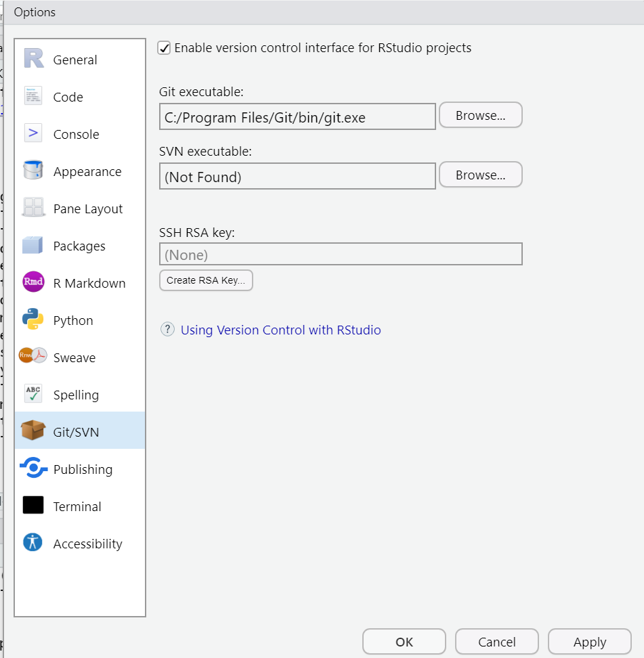Click the General R logo icon
The width and height of the screenshot is (644, 658).
(x=34, y=58)
